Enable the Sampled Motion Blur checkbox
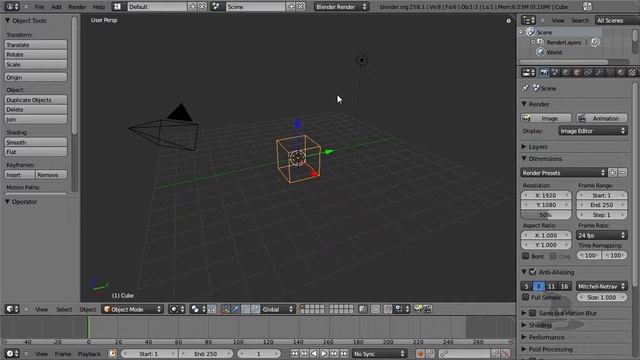 click(533, 313)
